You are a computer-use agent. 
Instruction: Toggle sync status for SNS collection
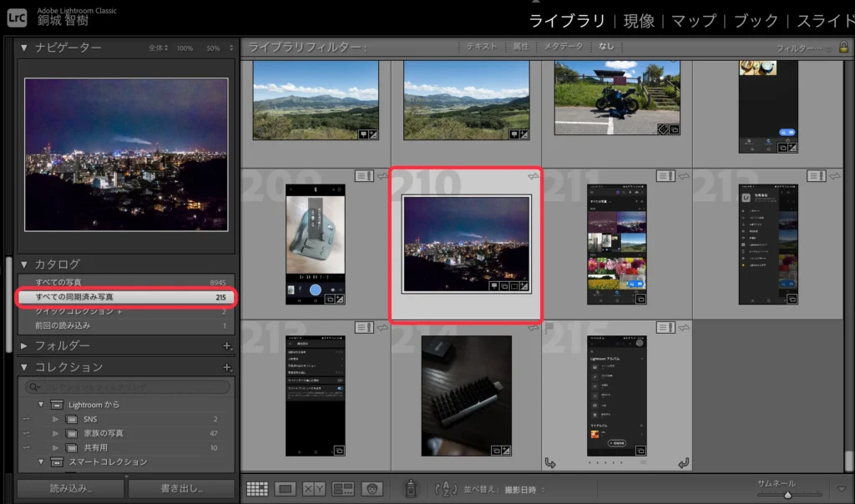pos(26,419)
